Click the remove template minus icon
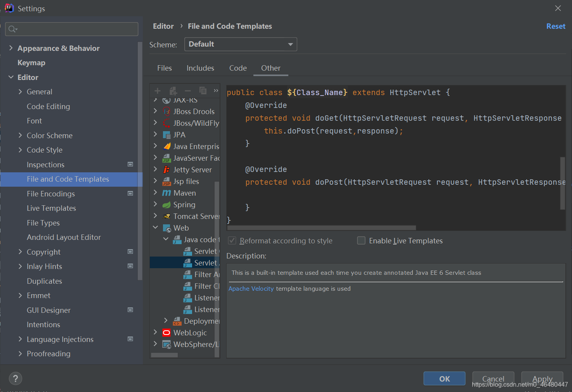Viewport: 572px width, 392px height. click(188, 91)
